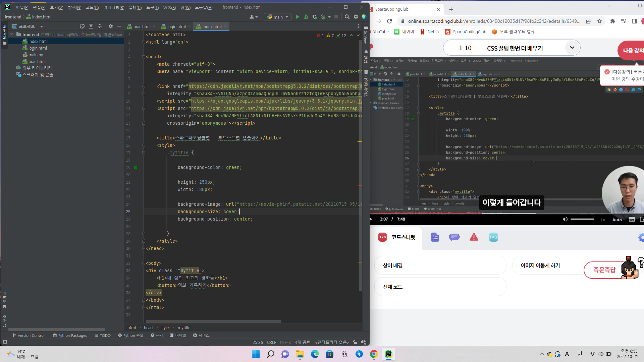Image resolution: width=644 pixels, height=362 pixels.
Task: Mute the lecture video volume icon
Action: [565, 219]
